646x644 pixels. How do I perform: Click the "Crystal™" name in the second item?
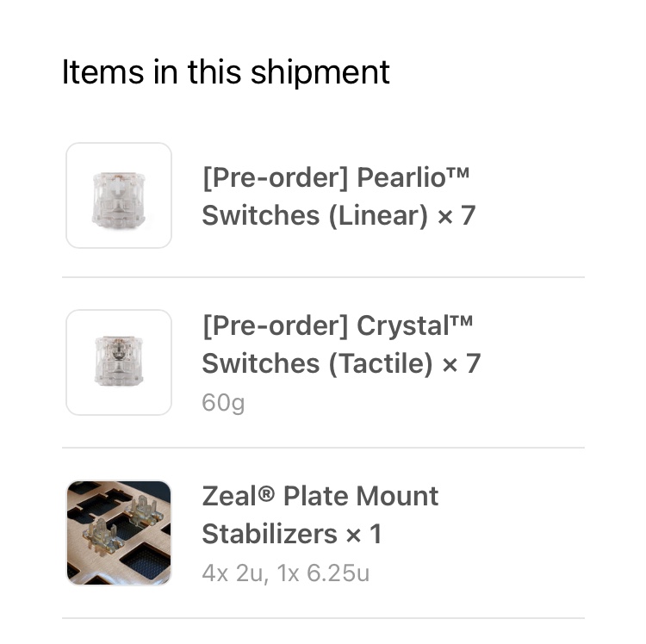tap(415, 325)
